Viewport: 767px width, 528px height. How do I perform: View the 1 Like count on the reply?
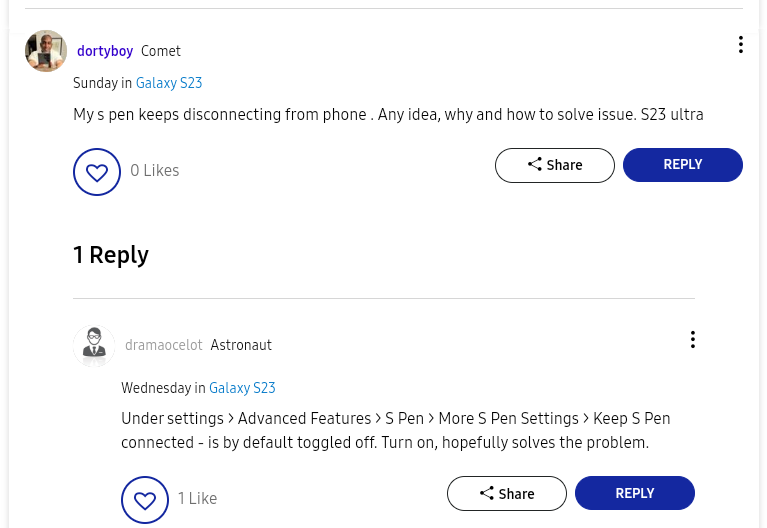click(197, 499)
